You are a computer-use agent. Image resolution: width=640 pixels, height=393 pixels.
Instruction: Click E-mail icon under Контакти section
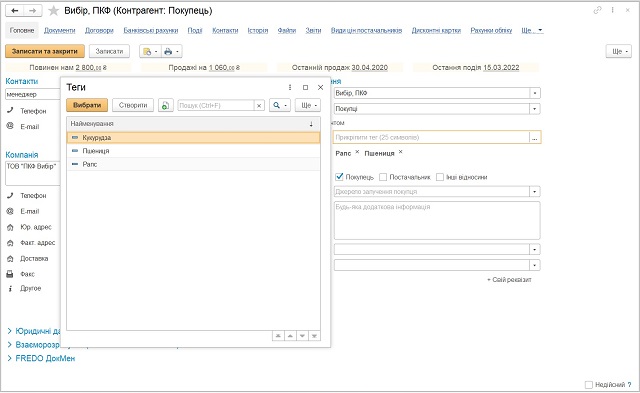[x=10, y=126]
